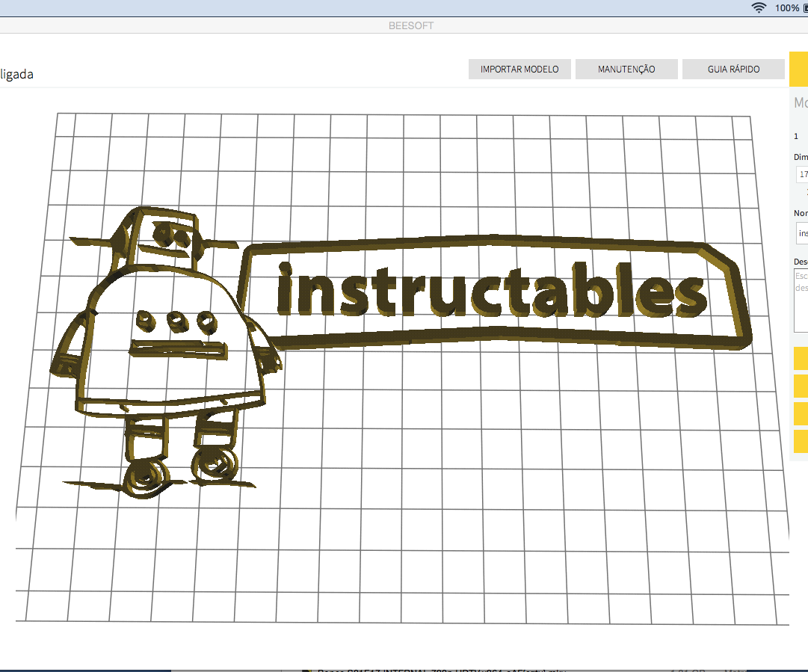Image resolution: width=808 pixels, height=672 pixels.
Task: Click the 'ligada' printer status label
Action: coord(16,74)
